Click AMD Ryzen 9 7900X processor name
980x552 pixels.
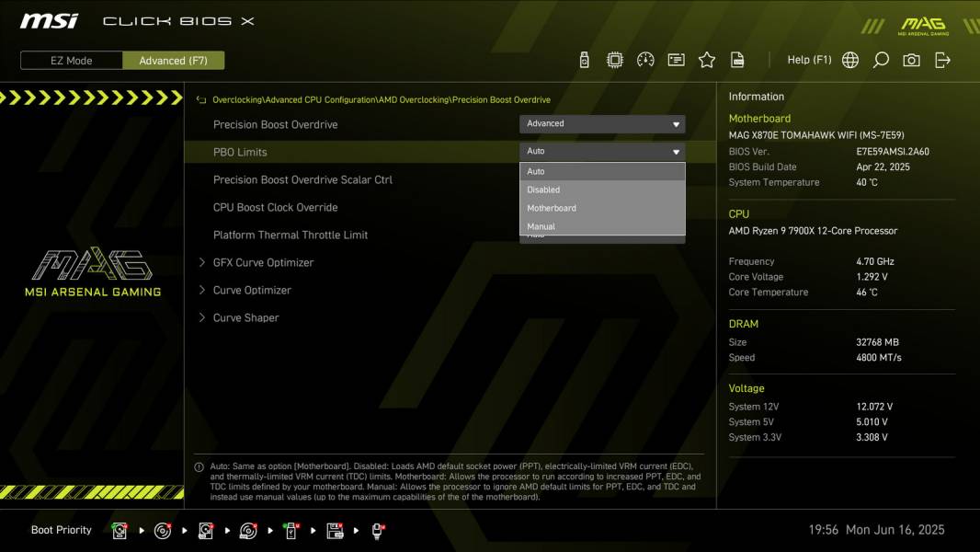tap(813, 231)
